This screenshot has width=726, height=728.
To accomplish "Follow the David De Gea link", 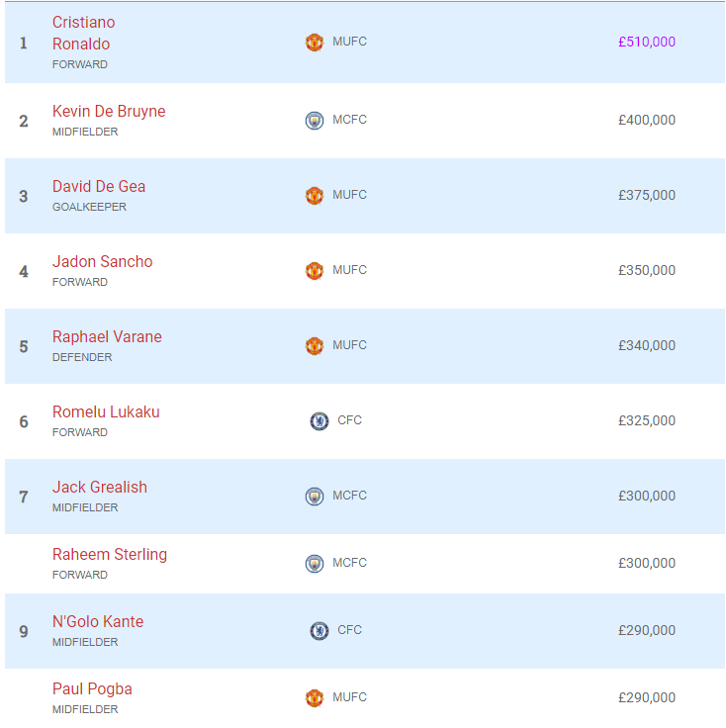I will coord(99,186).
